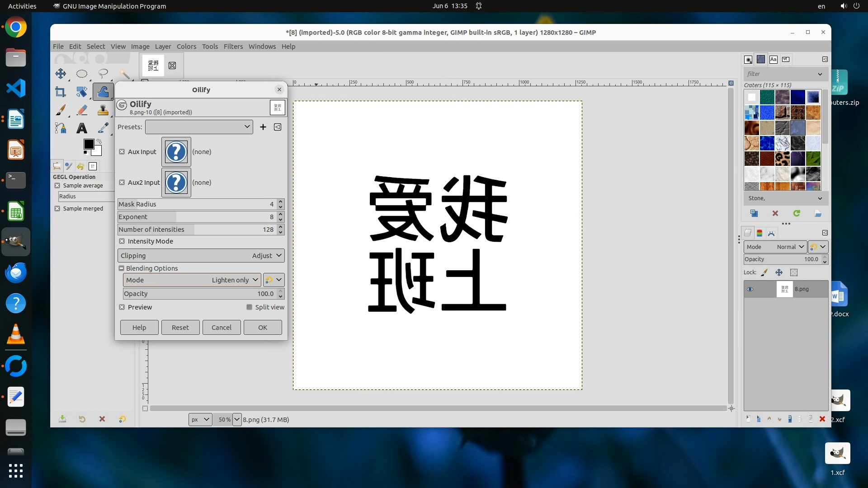This screenshot has width=868, height=488.
Task: Open the Colors menu
Action: 186,47
